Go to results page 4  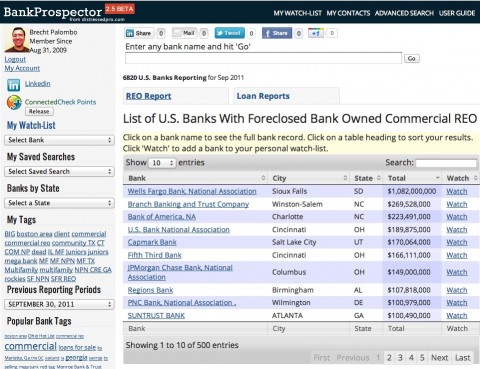pyautogui.click(x=411, y=358)
